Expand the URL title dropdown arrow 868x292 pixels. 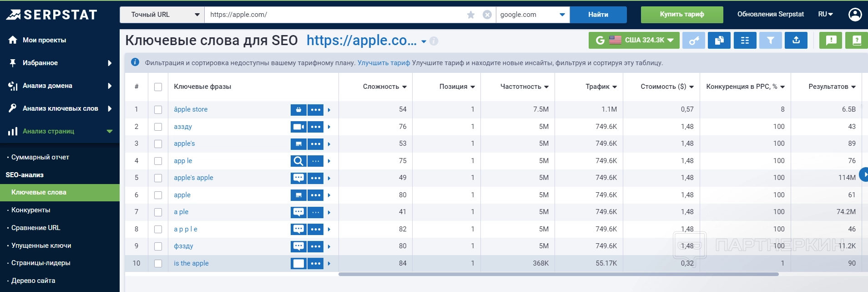[424, 41]
